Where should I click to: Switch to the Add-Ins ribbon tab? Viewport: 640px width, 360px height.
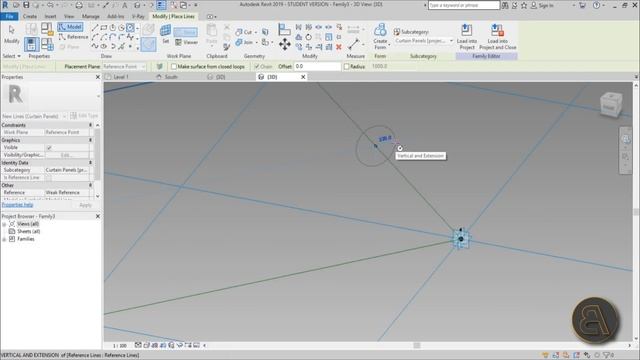click(116, 16)
